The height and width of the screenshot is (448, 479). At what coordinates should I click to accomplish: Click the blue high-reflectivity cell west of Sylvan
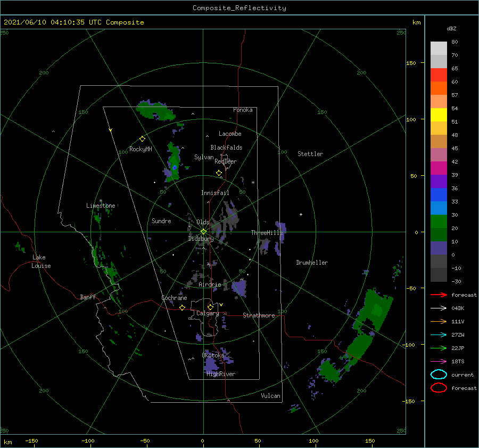click(175, 168)
